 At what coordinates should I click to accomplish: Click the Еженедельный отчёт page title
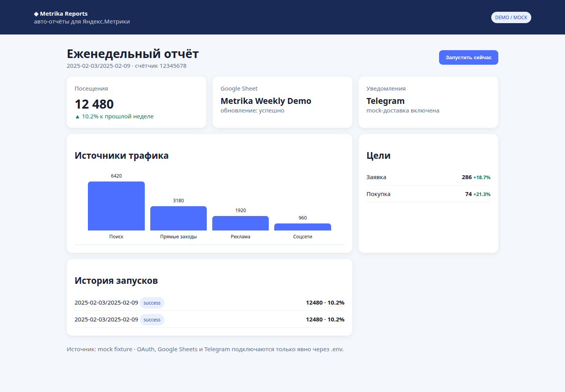point(133,54)
